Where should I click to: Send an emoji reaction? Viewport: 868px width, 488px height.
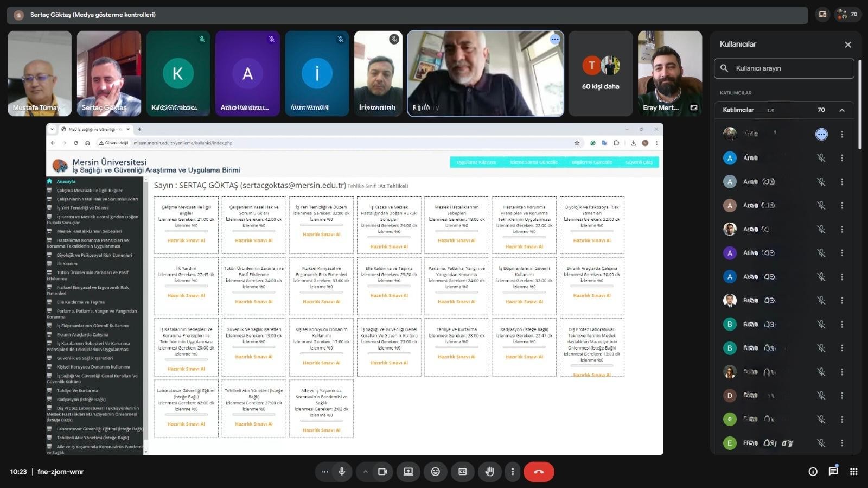point(435,472)
